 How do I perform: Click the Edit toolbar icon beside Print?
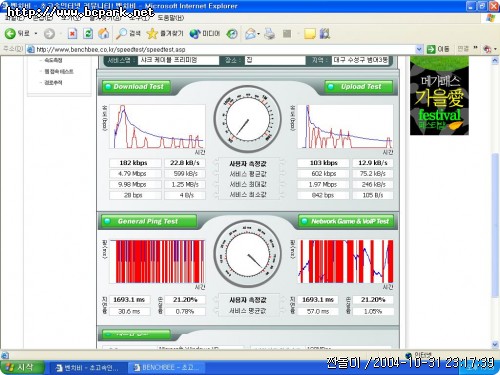[x=287, y=33]
